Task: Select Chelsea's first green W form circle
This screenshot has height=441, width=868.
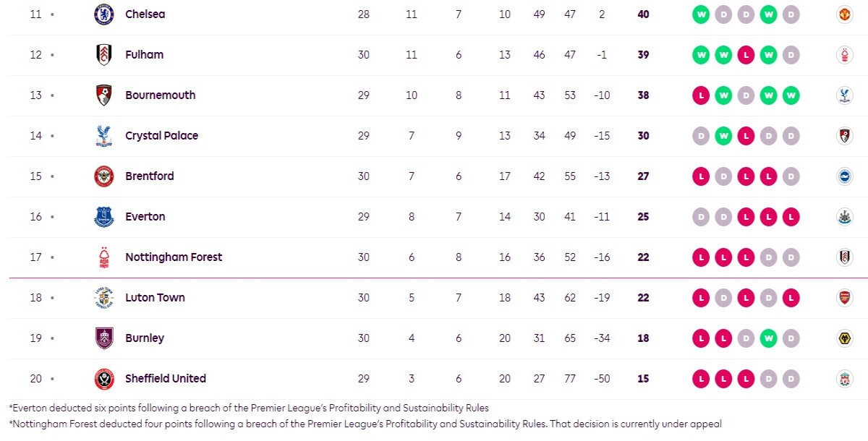Action: (701, 14)
